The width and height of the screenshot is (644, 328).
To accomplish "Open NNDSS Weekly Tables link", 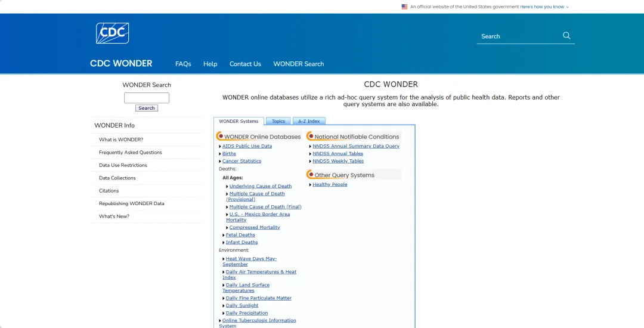I will pyautogui.click(x=338, y=161).
